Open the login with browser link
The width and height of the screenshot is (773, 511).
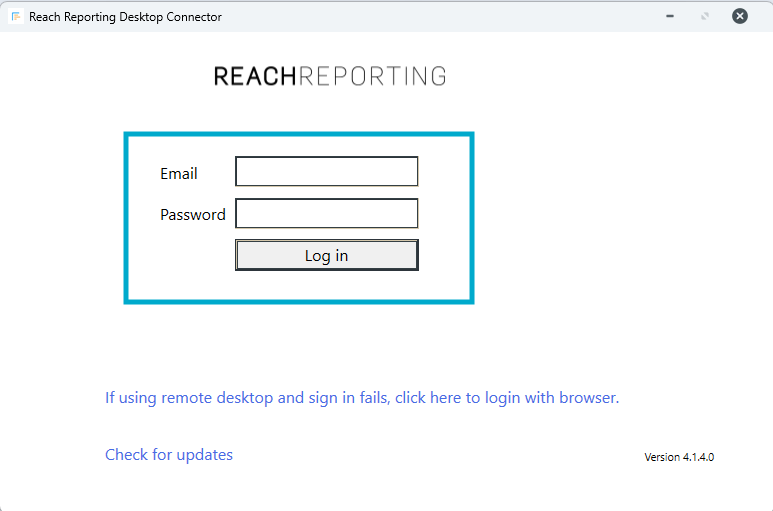(362, 398)
